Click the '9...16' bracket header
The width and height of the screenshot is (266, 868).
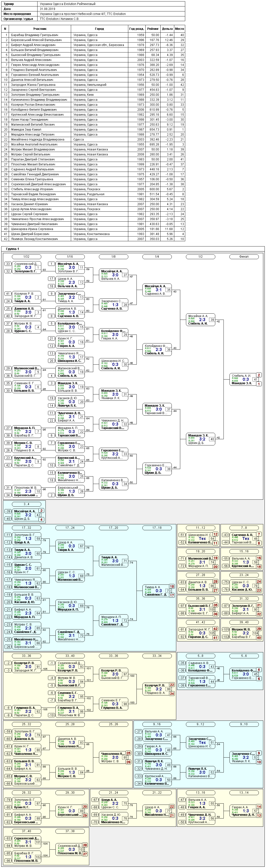(x=157, y=724)
